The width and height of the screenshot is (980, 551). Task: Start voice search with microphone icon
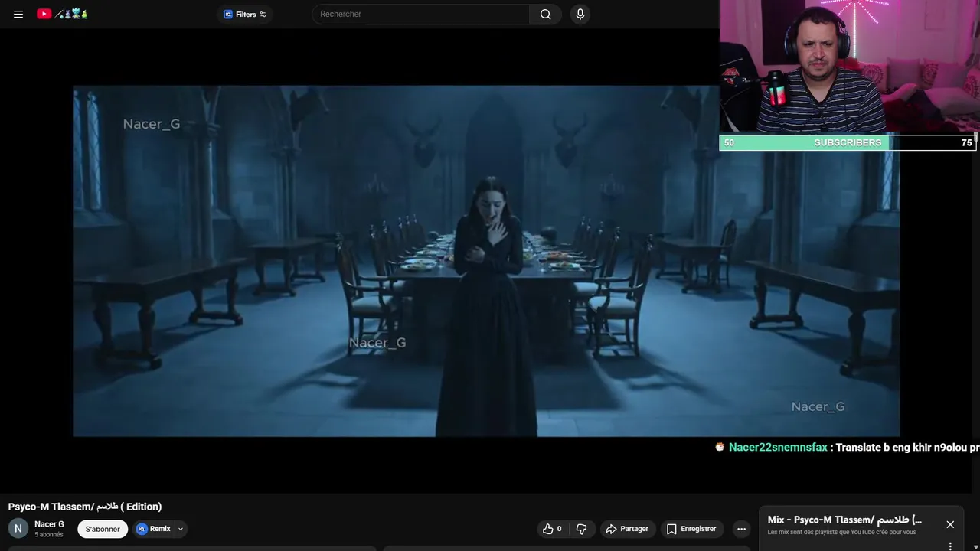pyautogui.click(x=580, y=14)
